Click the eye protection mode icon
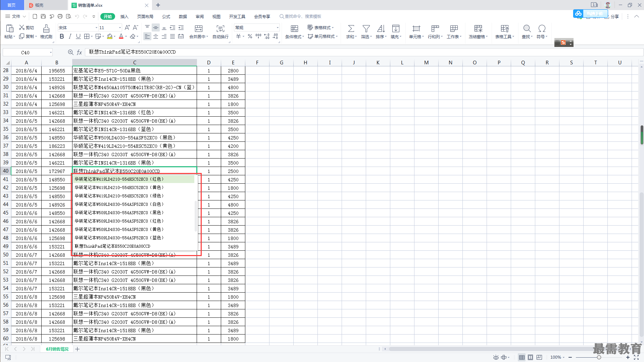This screenshot has width=644, height=362. (x=496, y=357)
